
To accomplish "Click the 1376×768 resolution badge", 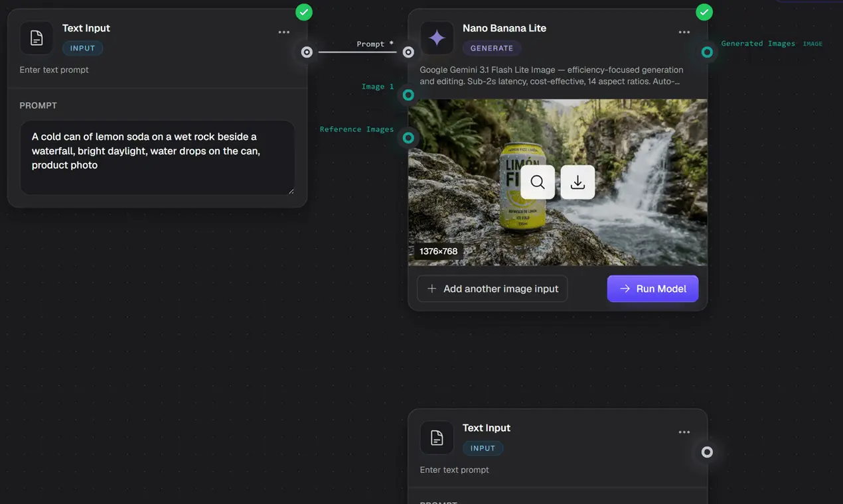I will (438, 251).
